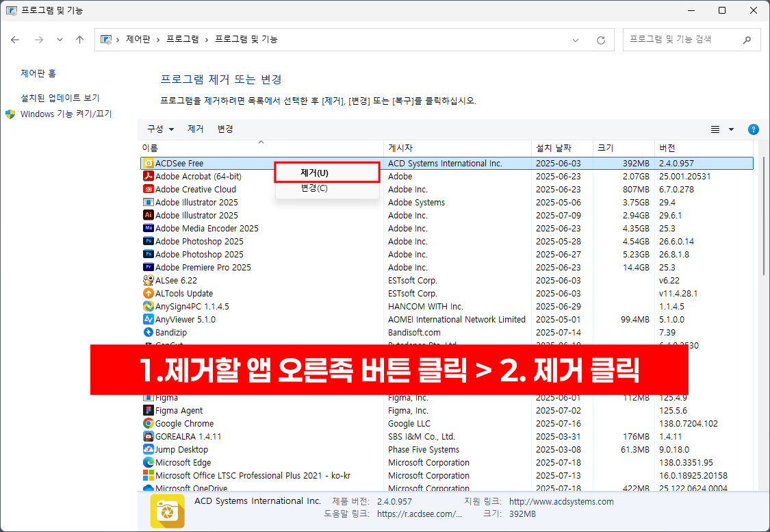This screenshot has height=532, width=770.
Task: Select the Adobe Illustrator 2025 row by Adobe Systems
Action: click(x=447, y=202)
